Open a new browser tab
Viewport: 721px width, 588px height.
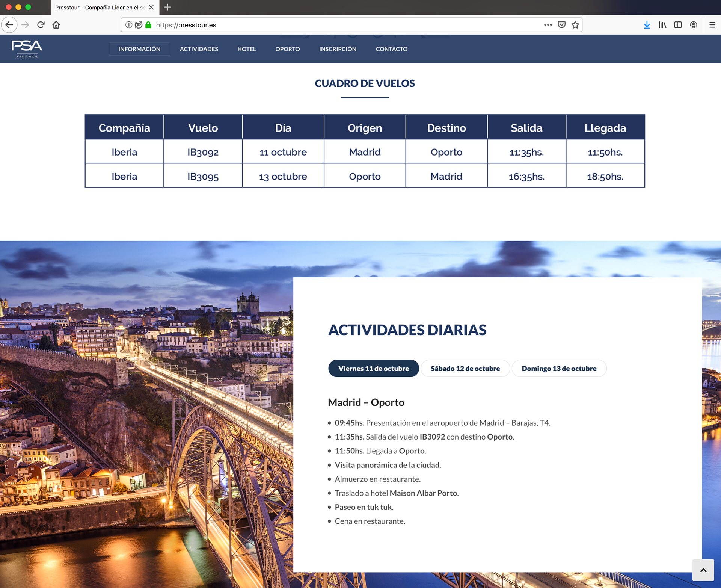[x=167, y=7]
